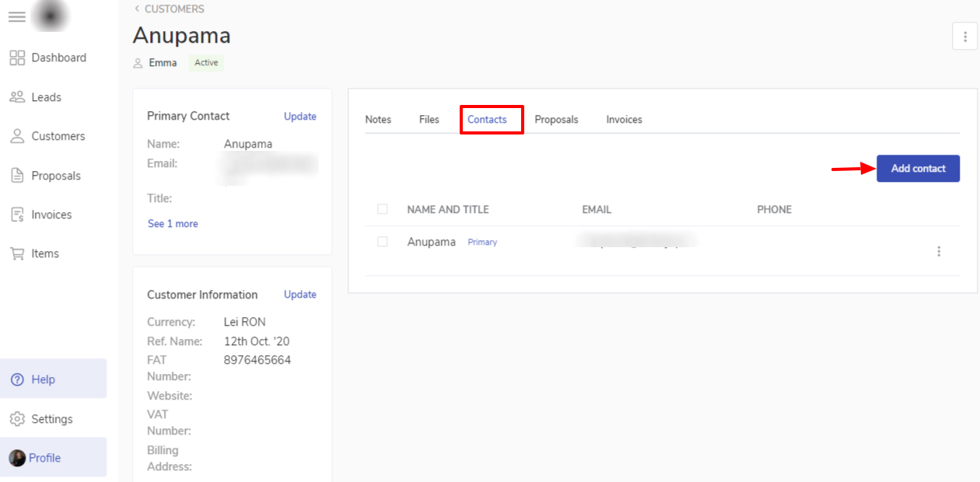The image size is (980, 482).
Task: Switch to the Proposals tab
Action: (x=556, y=120)
